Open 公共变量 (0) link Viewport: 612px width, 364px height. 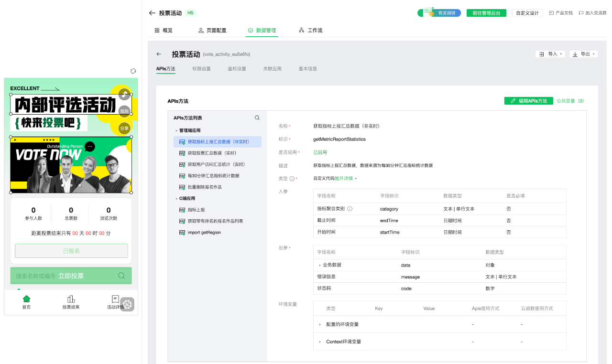570,101
